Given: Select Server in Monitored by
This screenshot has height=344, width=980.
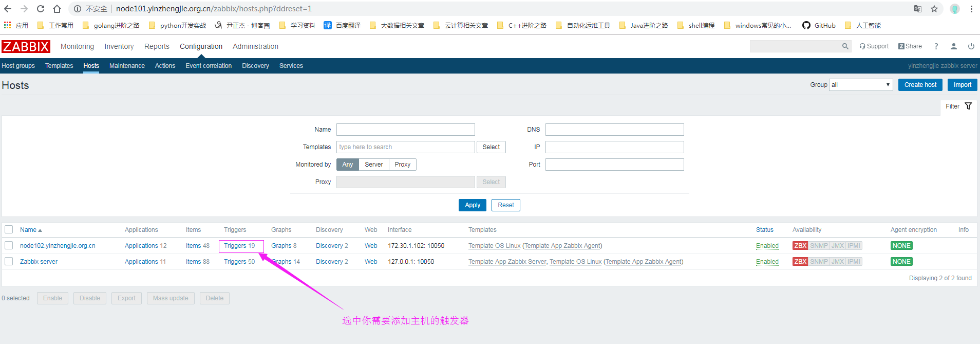Looking at the screenshot, I should (x=374, y=165).
